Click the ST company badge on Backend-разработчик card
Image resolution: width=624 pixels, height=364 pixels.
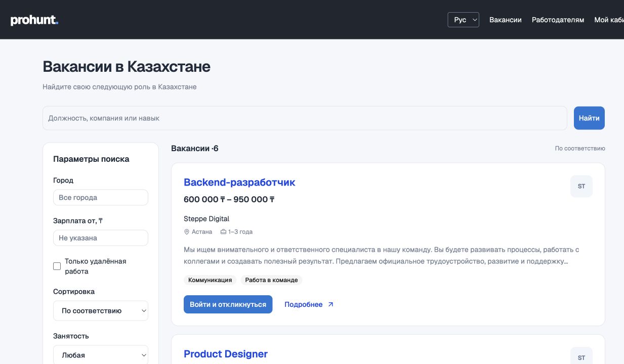(581, 187)
